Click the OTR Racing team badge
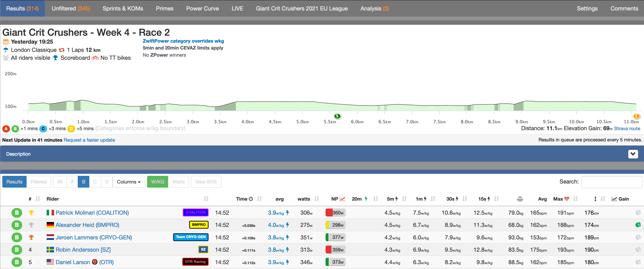Viewport: 644px width, 269px height. 195,262
